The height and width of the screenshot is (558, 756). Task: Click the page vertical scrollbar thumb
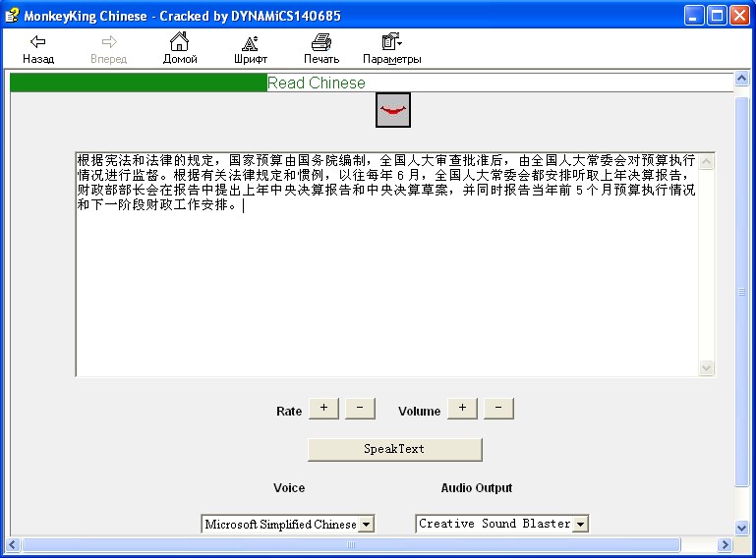pos(741,292)
